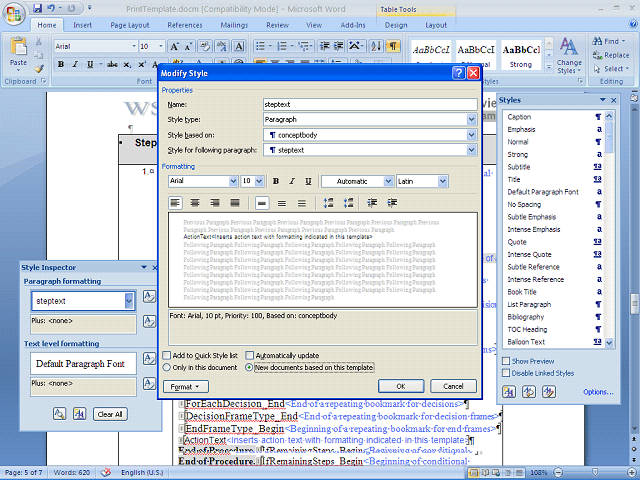Viewport: 640px width, 480px height.
Task: Click Grow Font icon in ribbon
Action: (174, 47)
